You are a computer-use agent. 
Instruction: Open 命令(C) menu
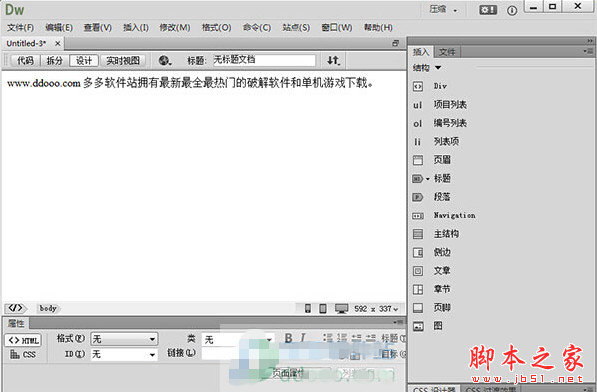(257, 28)
